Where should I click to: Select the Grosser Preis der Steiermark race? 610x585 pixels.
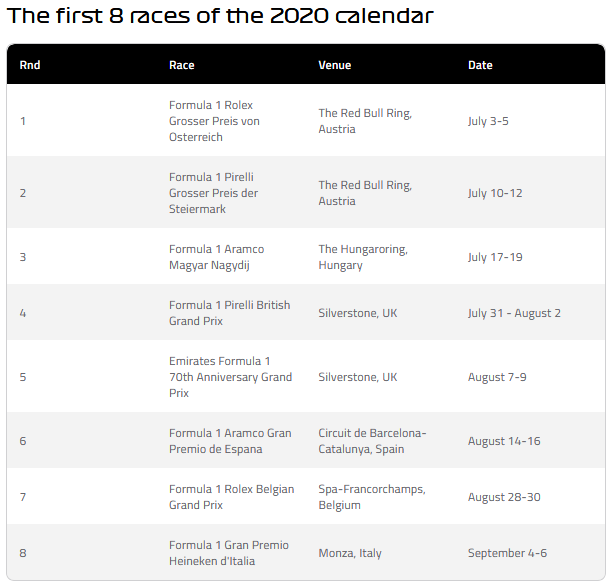pos(214,193)
